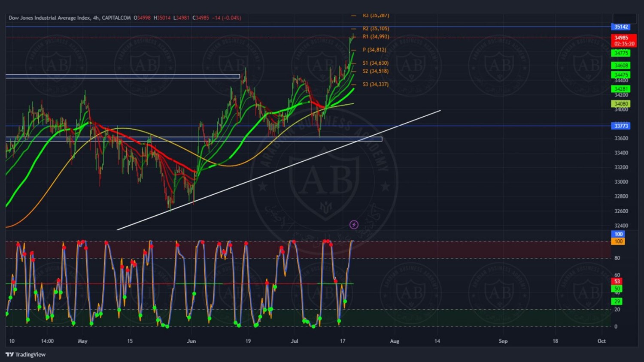
Task: Click the 33400 price axis label
Action: click(621, 153)
